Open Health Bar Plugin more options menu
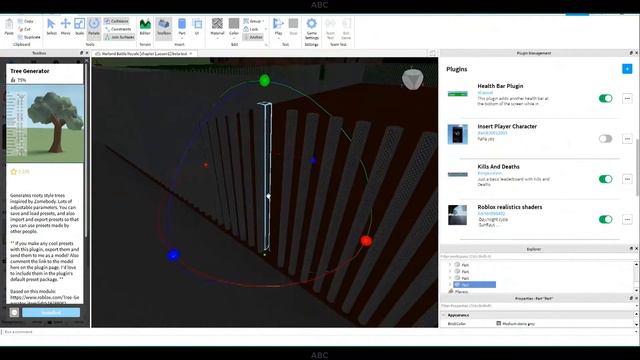The image size is (640, 360). point(627,98)
